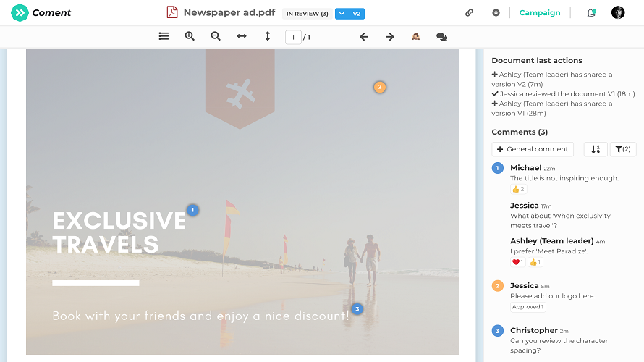The image size is (644, 362).
Task: Click comment number 1 badge by Michael
Action: coord(498,168)
